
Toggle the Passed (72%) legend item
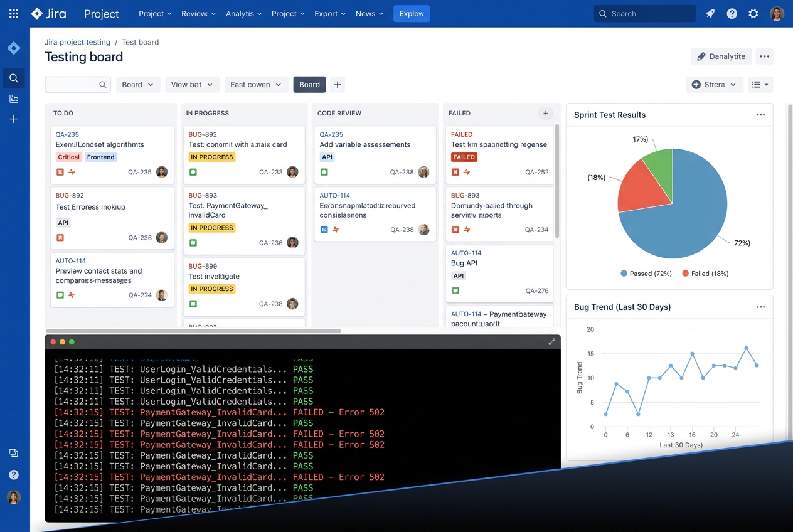point(646,274)
